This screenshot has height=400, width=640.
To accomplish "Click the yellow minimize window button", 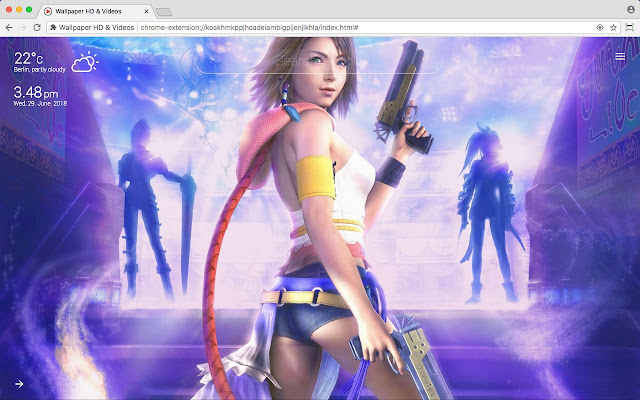I will (x=19, y=9).
